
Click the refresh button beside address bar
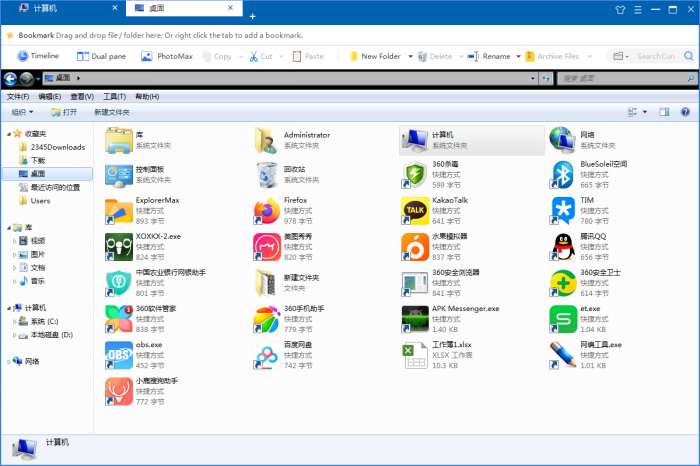point(546,79)
